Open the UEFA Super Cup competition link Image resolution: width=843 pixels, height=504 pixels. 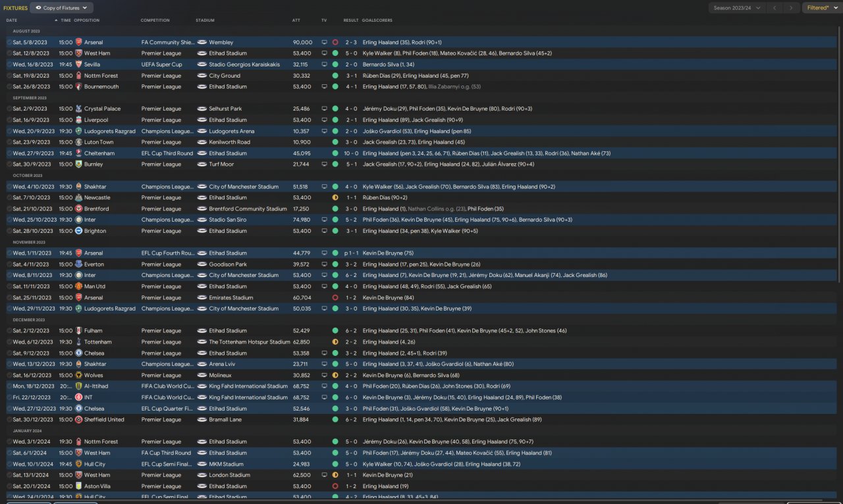(x=161, y=64)
